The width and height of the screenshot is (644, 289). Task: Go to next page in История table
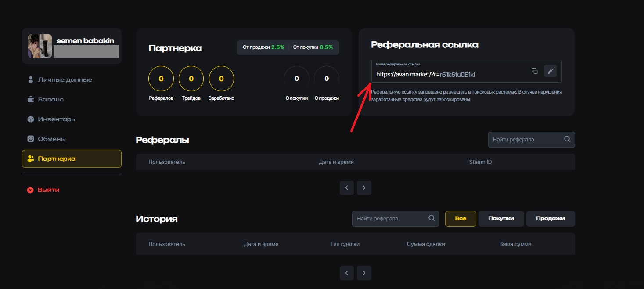[x=364, y=273]
